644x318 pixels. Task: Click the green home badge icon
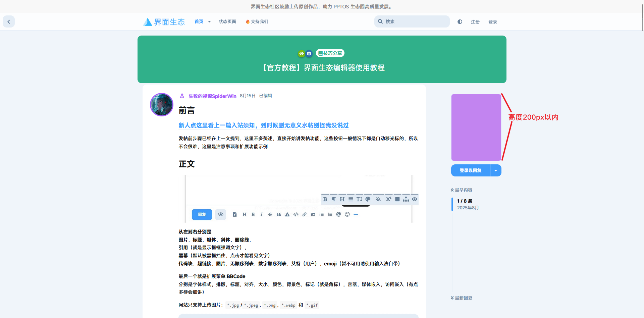301,53
